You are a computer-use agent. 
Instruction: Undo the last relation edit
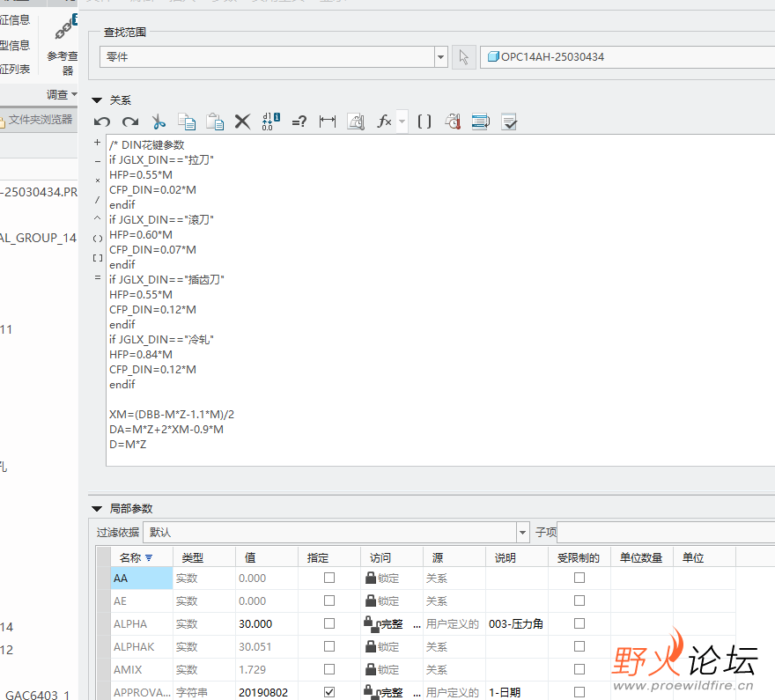(x=102, y=121)
